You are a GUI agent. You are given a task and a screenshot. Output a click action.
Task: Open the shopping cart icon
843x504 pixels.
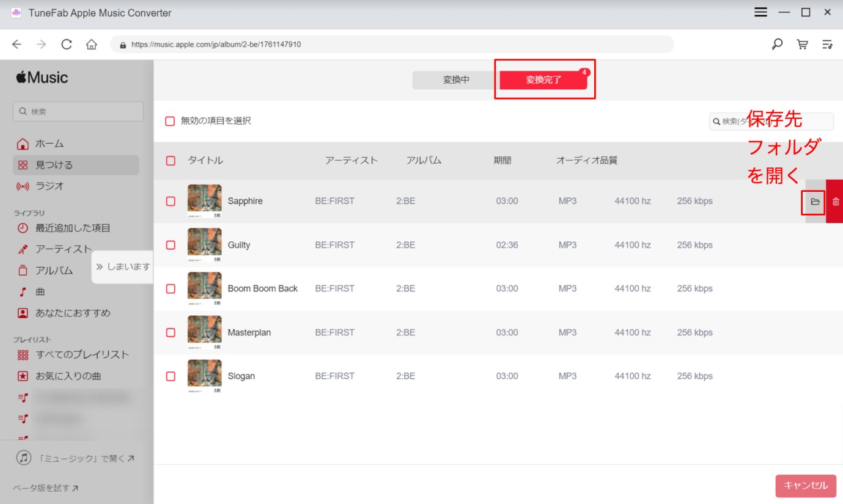tap(802, 45)
